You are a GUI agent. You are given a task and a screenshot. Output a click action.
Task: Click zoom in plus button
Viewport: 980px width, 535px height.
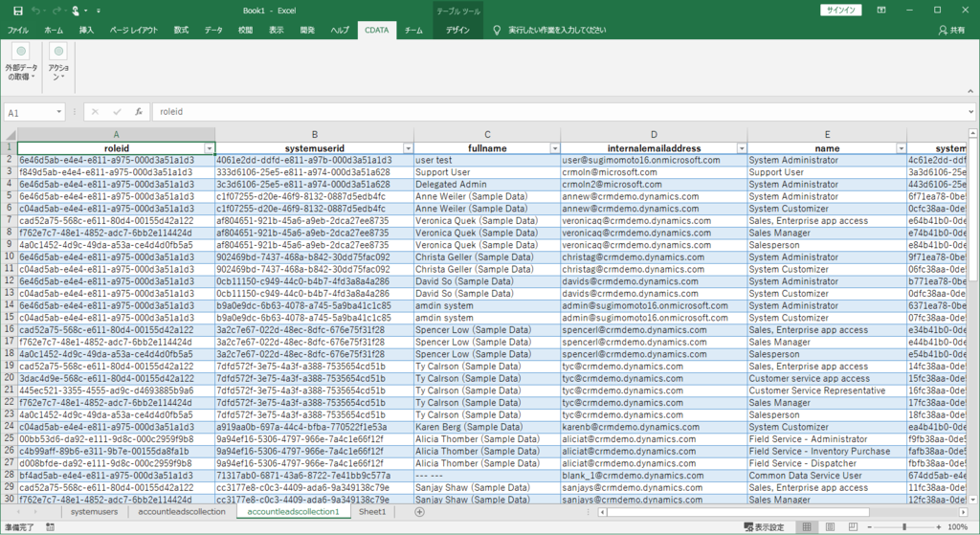point(939,527)
